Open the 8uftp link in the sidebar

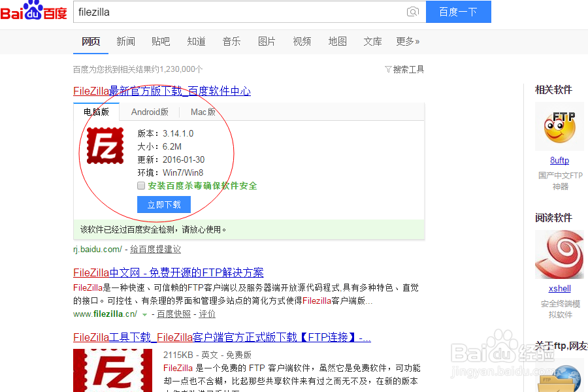point(559,160)
